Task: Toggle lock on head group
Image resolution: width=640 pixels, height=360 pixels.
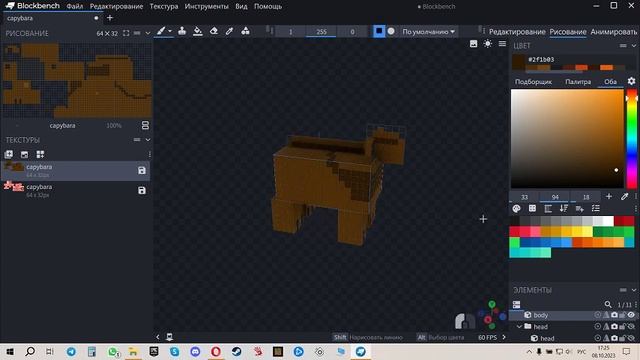Action: [623, 327]
